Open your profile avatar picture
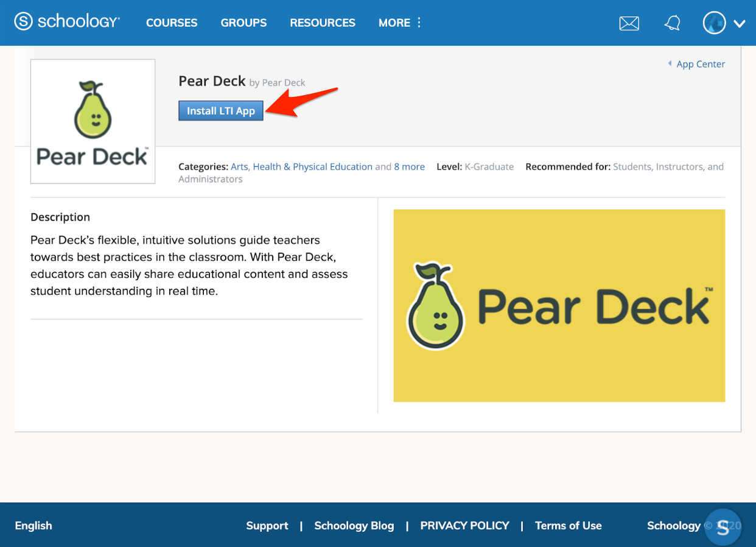Image resolution: width=756 pixels, height=547 pixels. click(713, 23)
